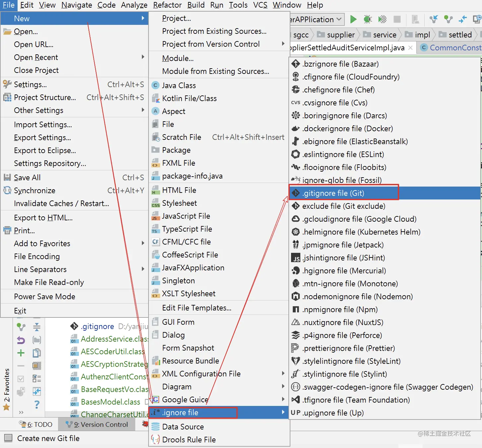The width and height of the screenshot is (482, 448).
Task: Expand Project from Version Control submenu
Action: click(219, 44)
